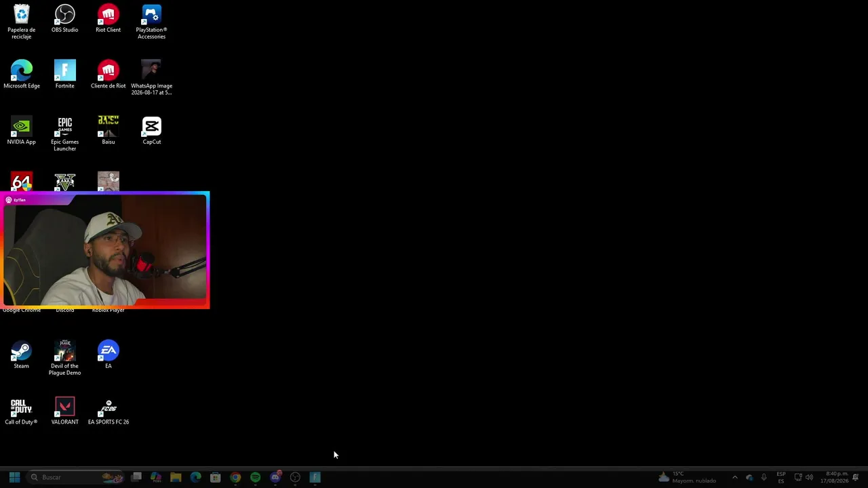
Task: Click the Edge icon in the taskbar
Action: [195, 477]
